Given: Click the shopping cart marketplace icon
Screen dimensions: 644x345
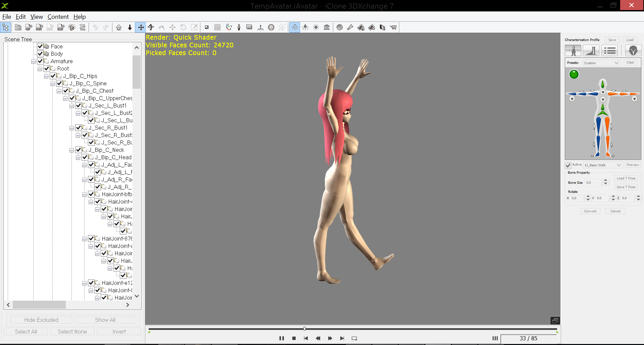Looking at the screenshot, I should (x=393, y=28).
